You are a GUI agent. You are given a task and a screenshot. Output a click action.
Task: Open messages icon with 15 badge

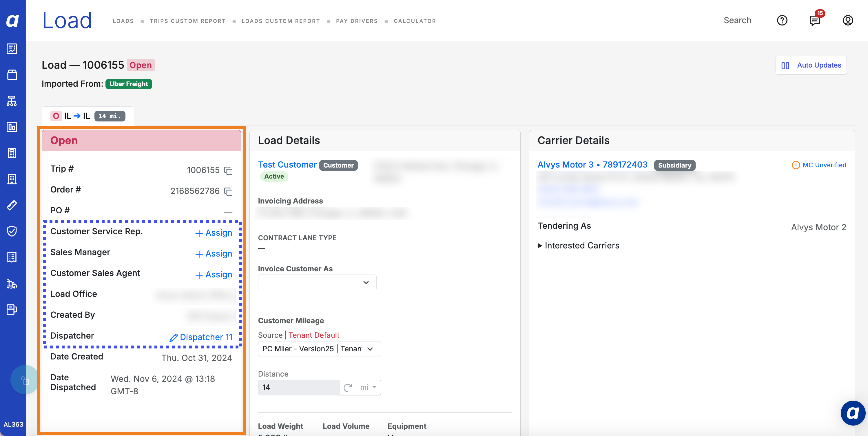coord(815,20)
